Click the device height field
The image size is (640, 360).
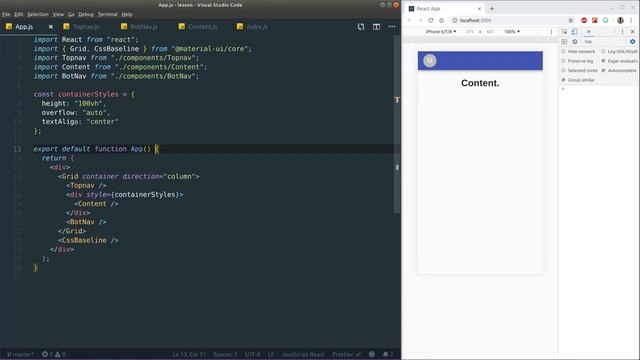point(490,31)
